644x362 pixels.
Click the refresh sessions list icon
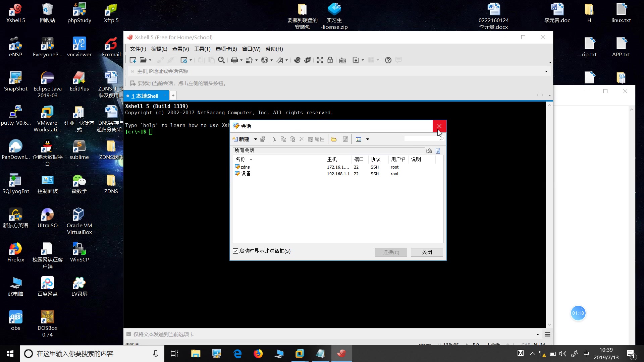(x=438, y=151)
